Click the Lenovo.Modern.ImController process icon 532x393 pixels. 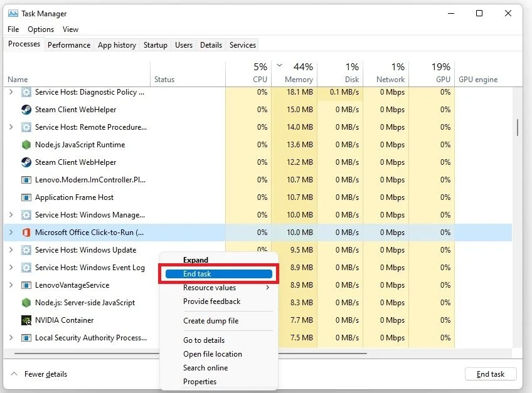pyautogui.click(x=26, y=180)
